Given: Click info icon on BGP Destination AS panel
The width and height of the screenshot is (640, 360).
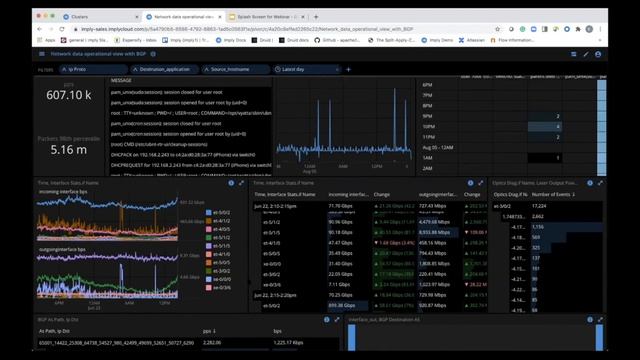Looking at the screenshot, I should [x=590, y=320].
